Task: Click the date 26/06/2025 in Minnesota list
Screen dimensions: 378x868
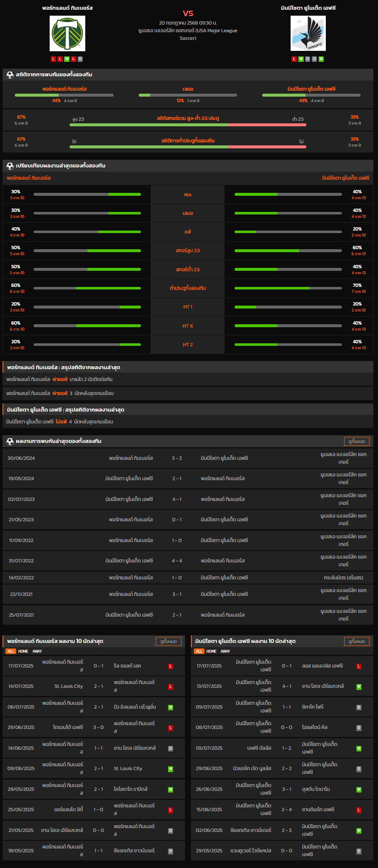Action: coord(209,789)
